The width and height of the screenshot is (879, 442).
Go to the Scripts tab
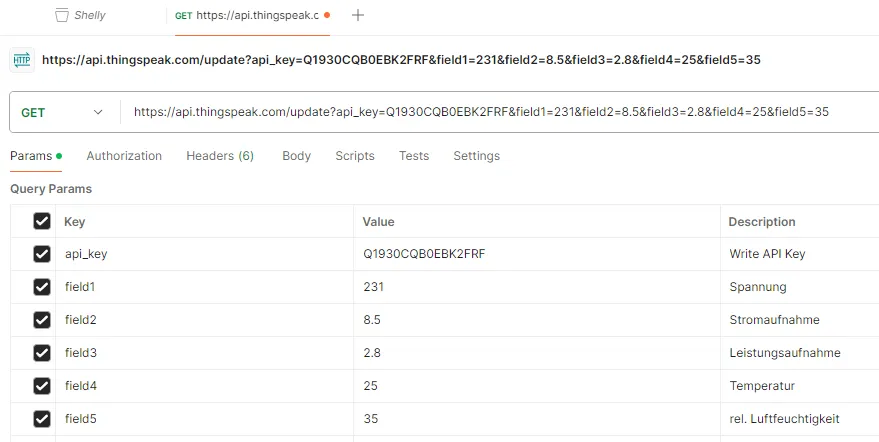pyautogui.click(x=355, y=156)
